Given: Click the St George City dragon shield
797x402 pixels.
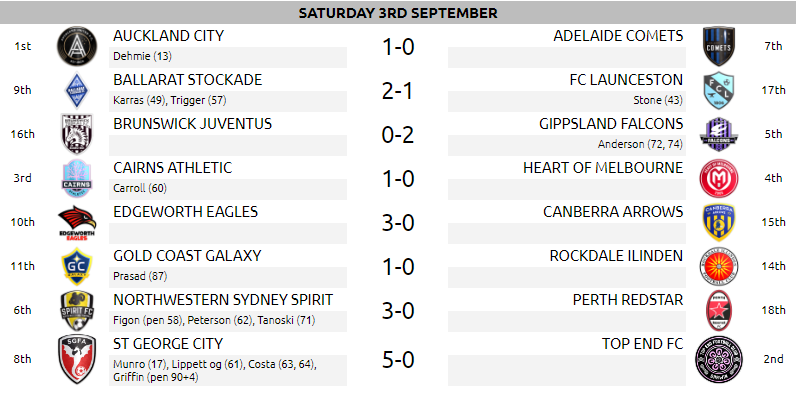Looking at the screenshot, I should click(77, 359).
